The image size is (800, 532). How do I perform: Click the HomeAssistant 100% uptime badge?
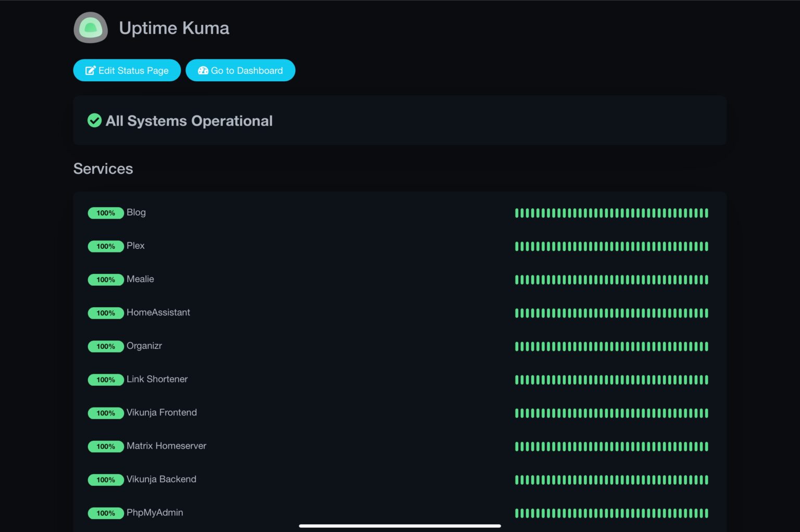pyautogui.click(x=106, y=313)
